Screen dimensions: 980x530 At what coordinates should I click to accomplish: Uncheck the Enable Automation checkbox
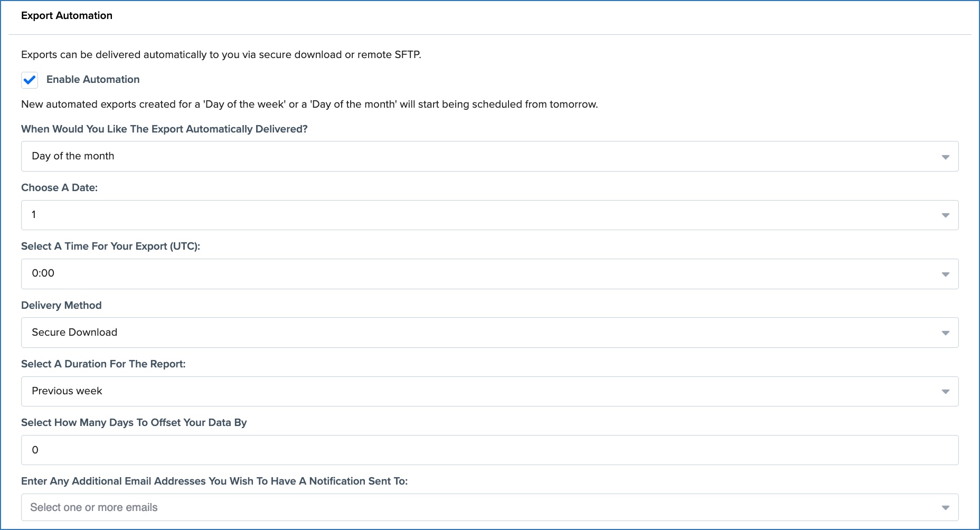point(30,80)
